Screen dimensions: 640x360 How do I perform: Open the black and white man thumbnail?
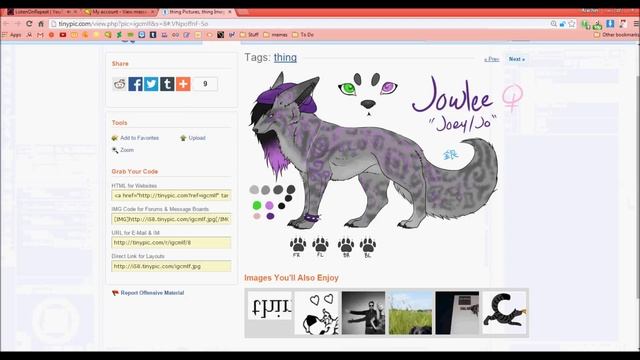point(364,313)
